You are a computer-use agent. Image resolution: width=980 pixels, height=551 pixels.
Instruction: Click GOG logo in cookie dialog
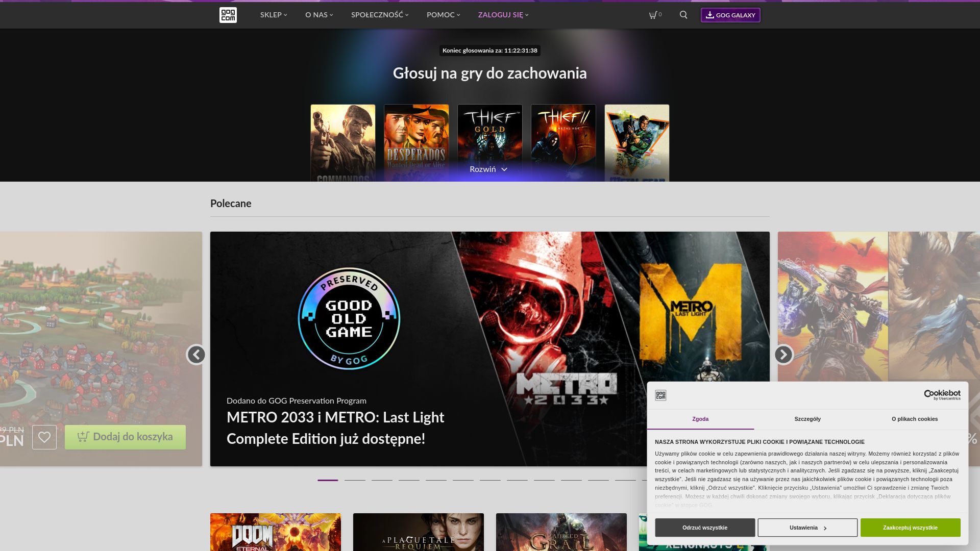click(x=660, y=395)
